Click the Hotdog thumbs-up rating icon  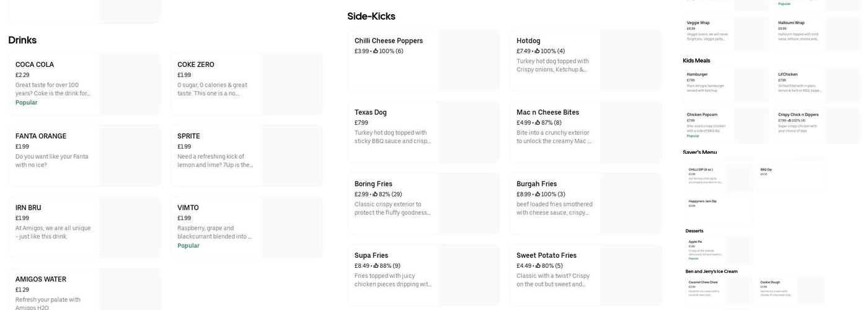(538, 51)
